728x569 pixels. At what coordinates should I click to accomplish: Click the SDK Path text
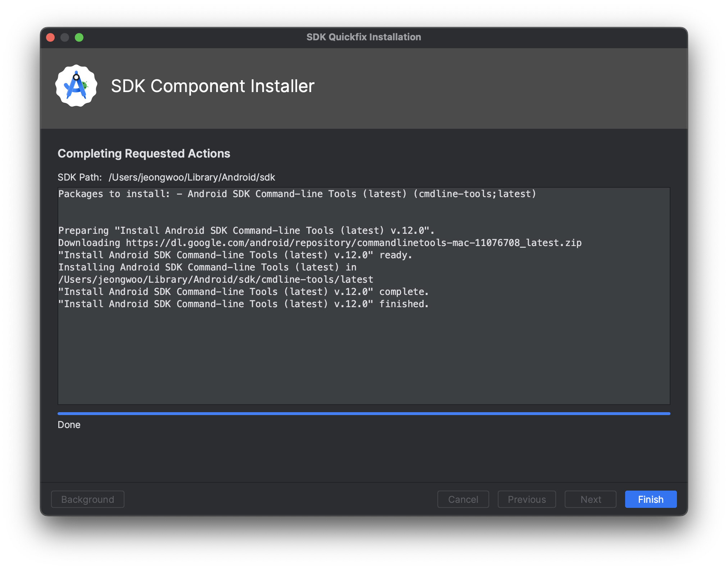(166, 177)
